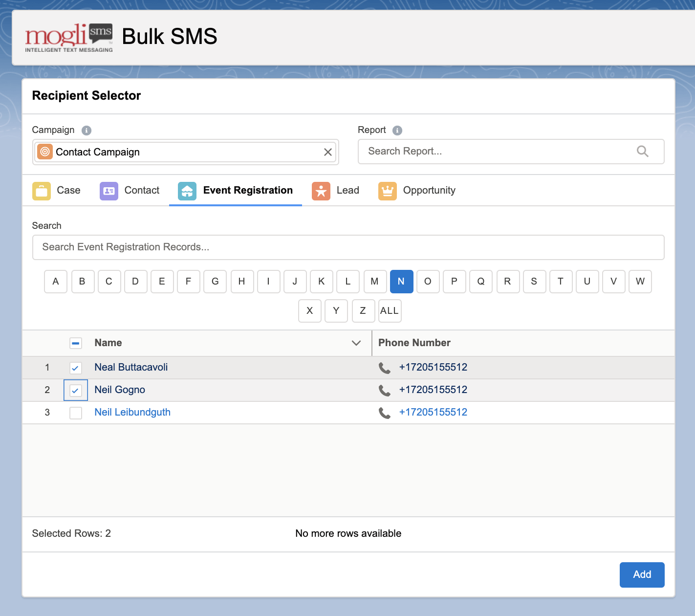Image resolution: width=695 pixels, height=616 pixels.
Task: Click the Campaign info icon
Action: point(87,131)
